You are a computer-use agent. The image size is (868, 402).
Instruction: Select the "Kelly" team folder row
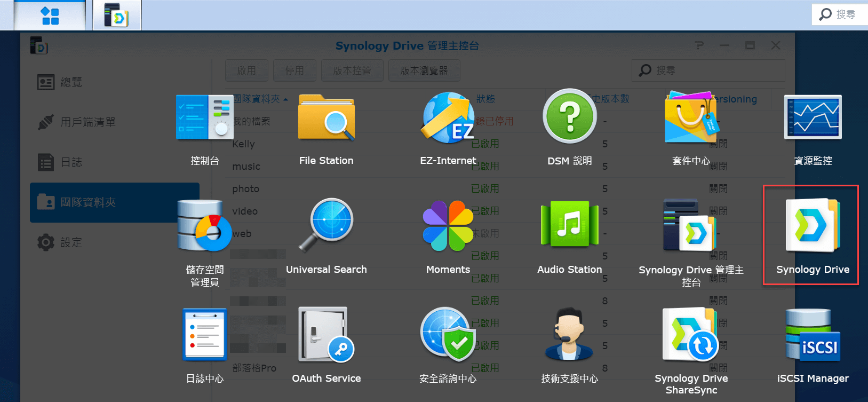click(504, 144)
